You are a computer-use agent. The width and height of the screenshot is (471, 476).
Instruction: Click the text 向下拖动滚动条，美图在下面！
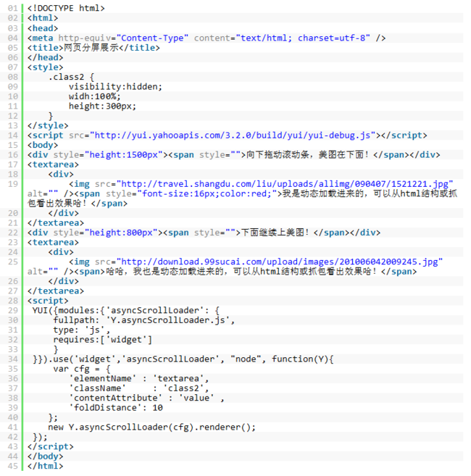(308, 154)
